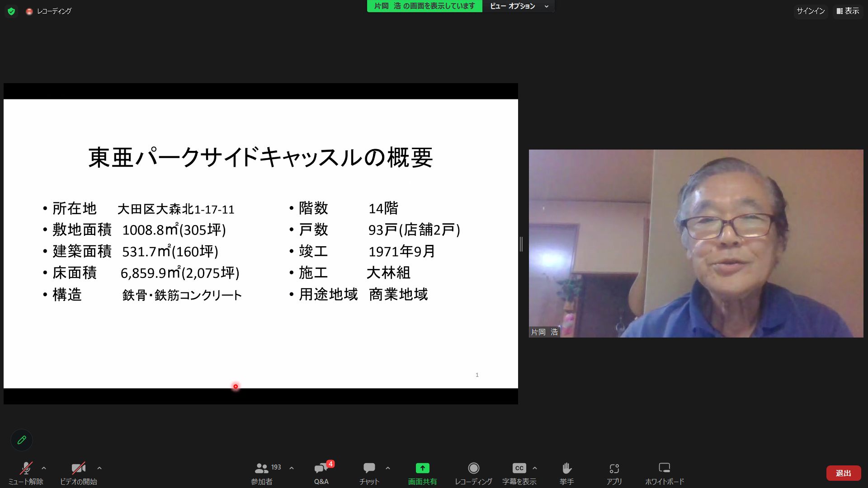The image size is (868, 488).
Task: Click the text 大林組
Action: tap(388, 272)
